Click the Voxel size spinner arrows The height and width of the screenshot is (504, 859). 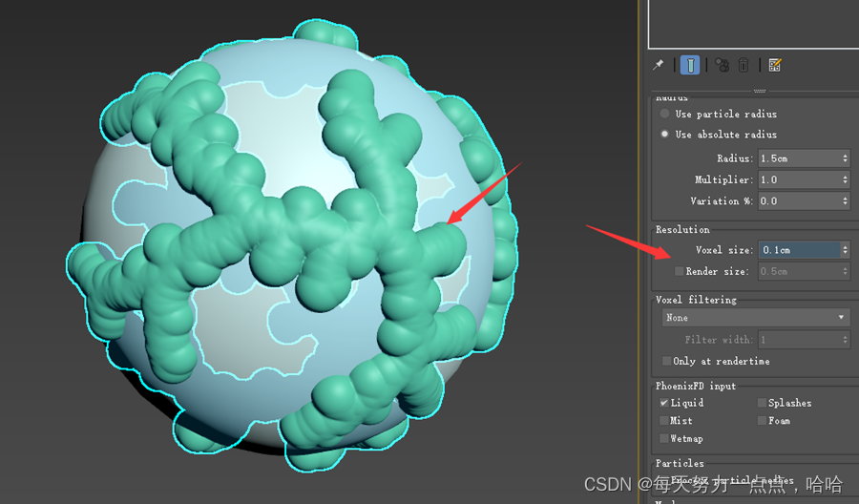point(846,250)
